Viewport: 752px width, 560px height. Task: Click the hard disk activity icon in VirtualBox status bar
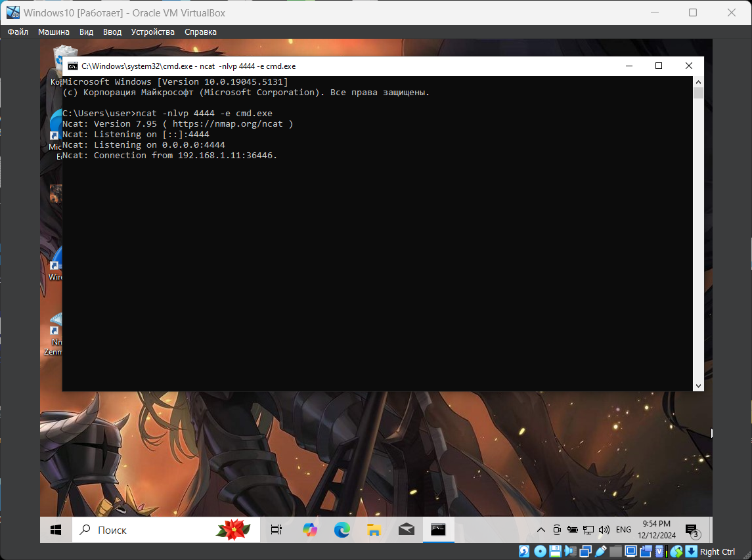click(524, 551)
